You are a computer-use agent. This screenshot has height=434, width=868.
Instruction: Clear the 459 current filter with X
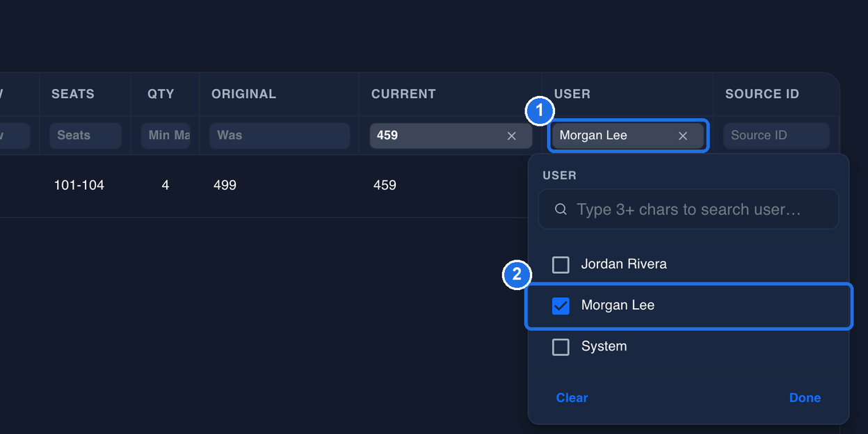point(511,136)
